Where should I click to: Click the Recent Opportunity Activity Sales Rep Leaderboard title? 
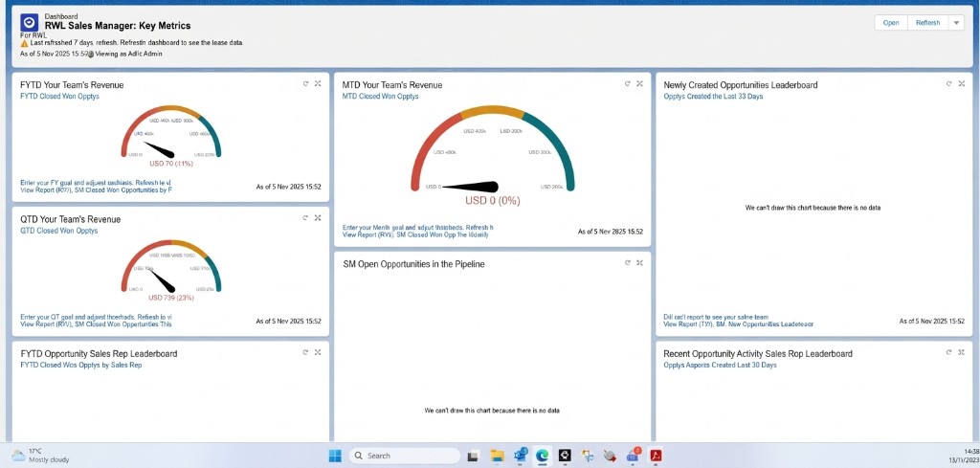(x=758, y=354)
